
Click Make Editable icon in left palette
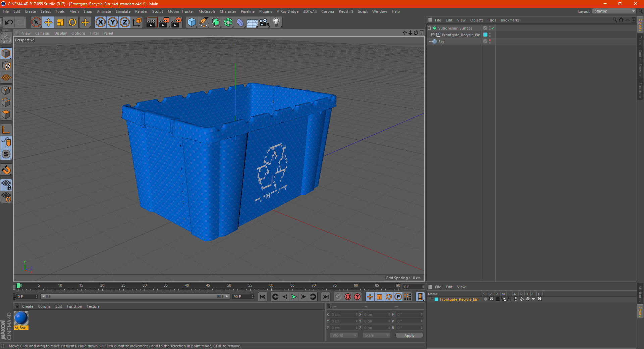tap(6, 38)
